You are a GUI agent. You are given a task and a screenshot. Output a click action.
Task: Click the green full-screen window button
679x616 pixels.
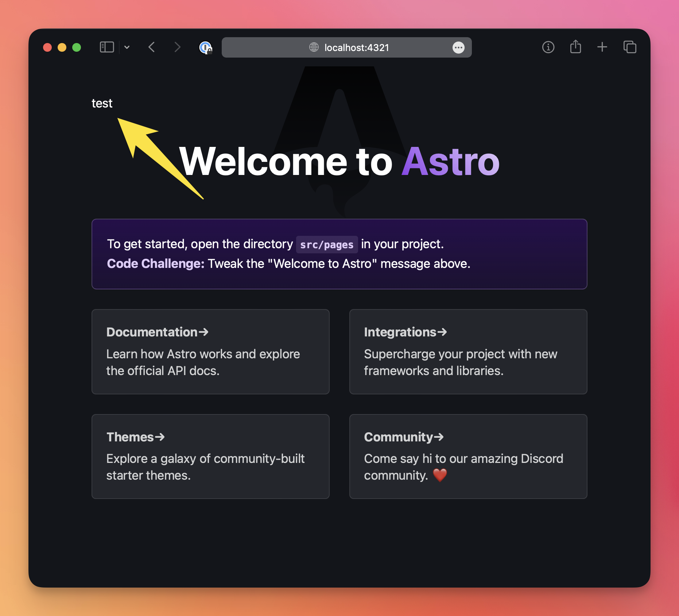click(x=77, y=47)
